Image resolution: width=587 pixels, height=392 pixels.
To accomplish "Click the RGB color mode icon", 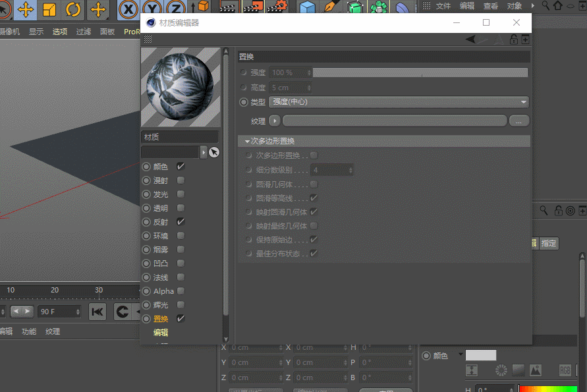I will tap(565, 370).
